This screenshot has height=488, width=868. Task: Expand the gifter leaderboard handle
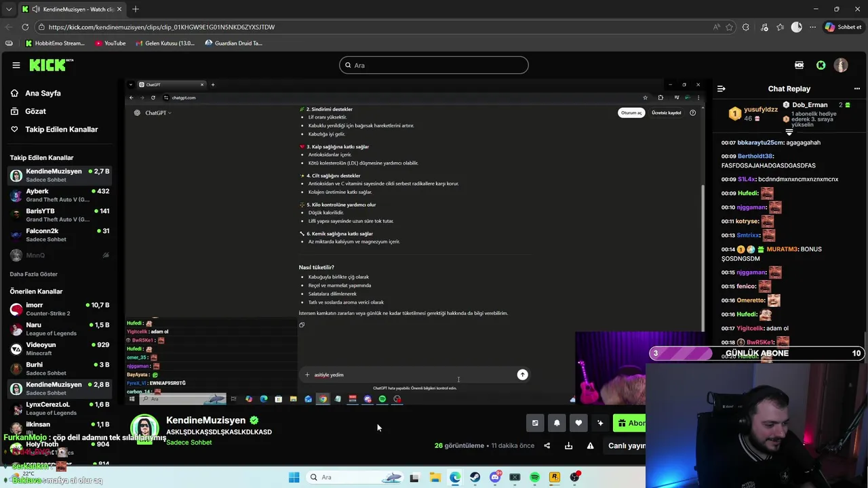789,131
